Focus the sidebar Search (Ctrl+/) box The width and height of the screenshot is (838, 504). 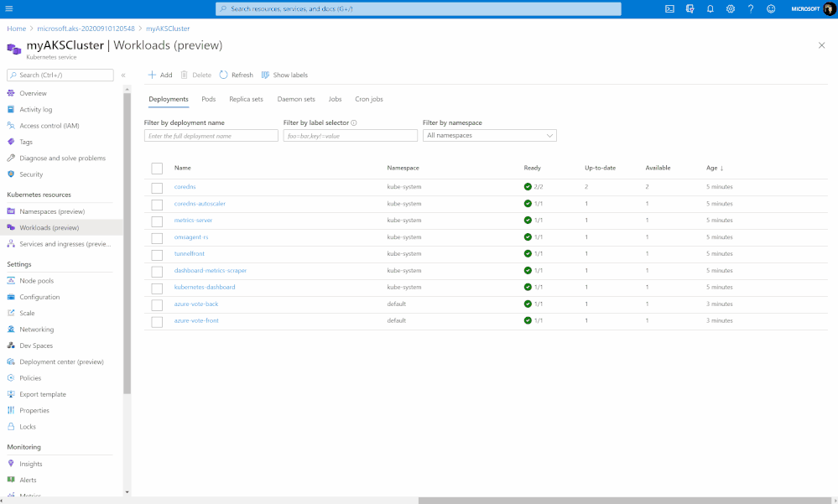tap(60, 75)
